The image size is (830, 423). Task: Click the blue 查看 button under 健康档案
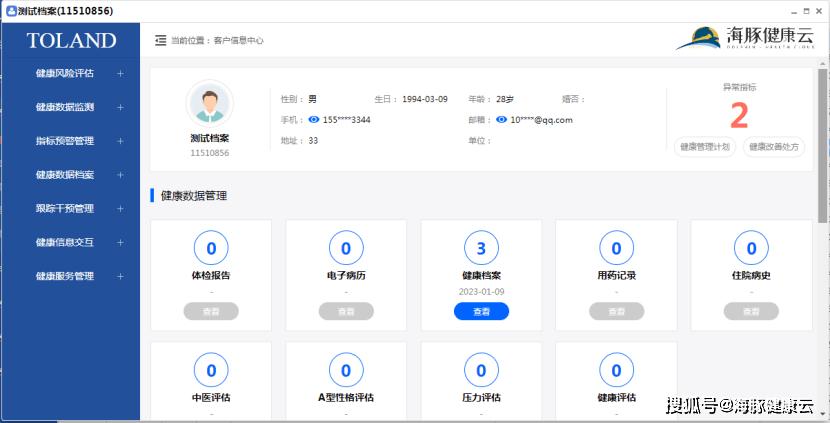pos(481,311)
